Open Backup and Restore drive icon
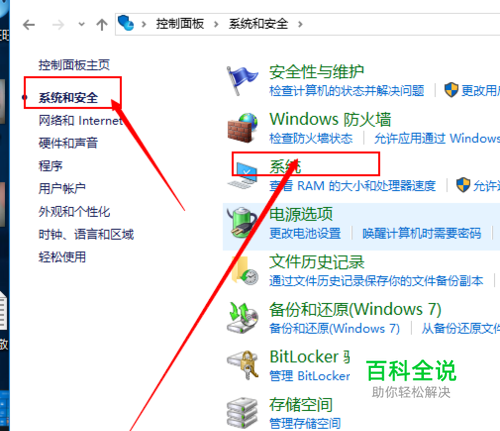Screen dimensions: 500x431 tap(243, 317)
